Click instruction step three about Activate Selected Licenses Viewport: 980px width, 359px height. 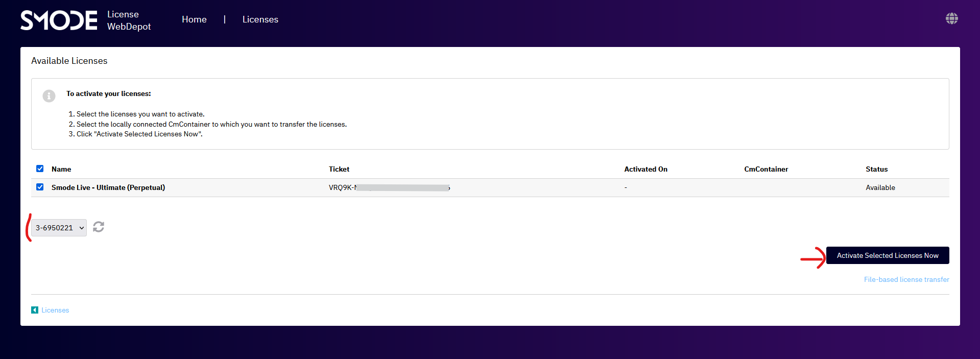pos(139,134)
